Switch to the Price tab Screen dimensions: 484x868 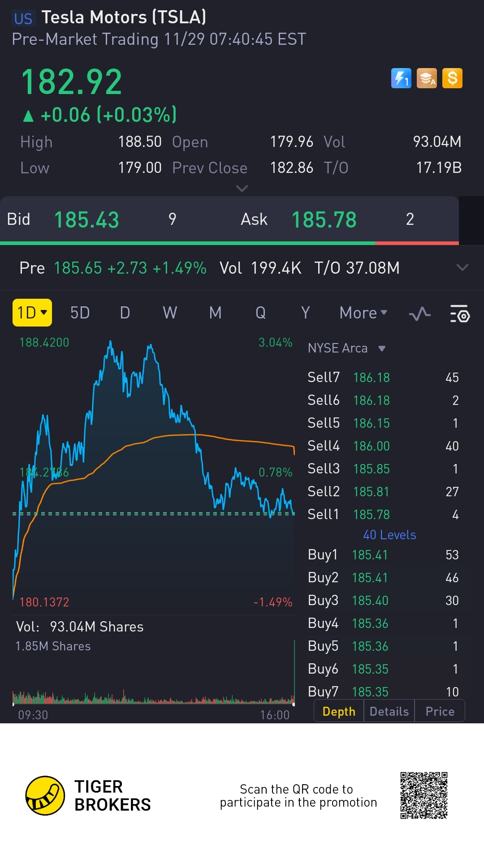440,711
